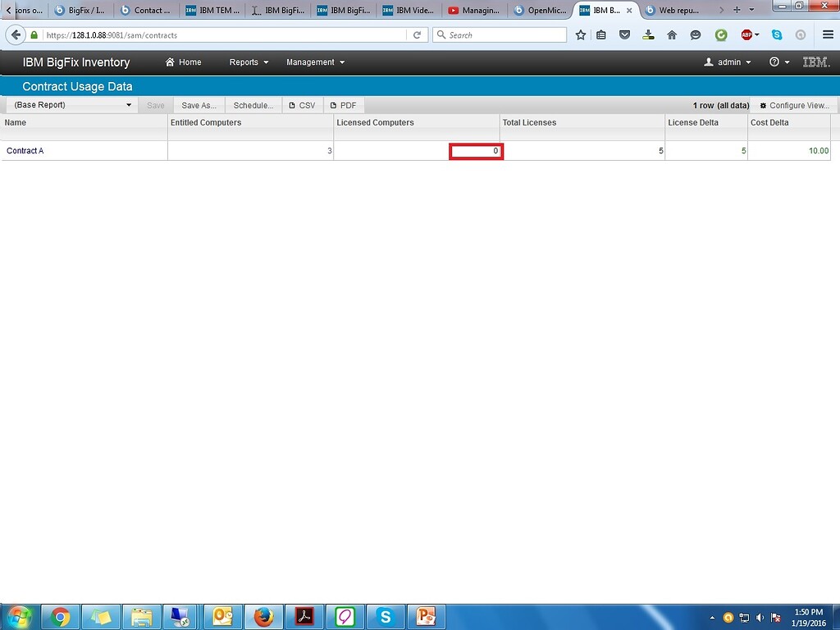
Task: Click the Save As... button
Action: 198,105
